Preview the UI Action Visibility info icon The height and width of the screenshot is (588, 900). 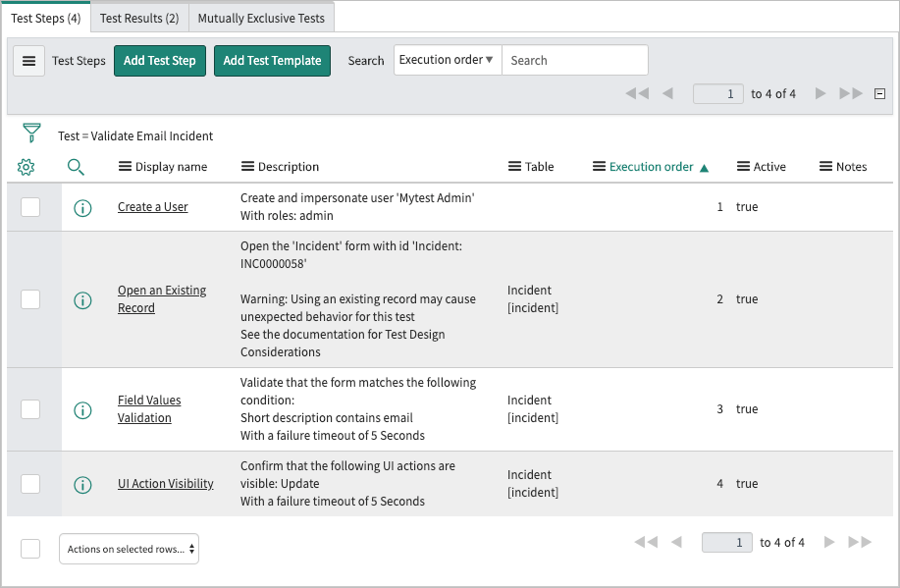pos(82,485)
